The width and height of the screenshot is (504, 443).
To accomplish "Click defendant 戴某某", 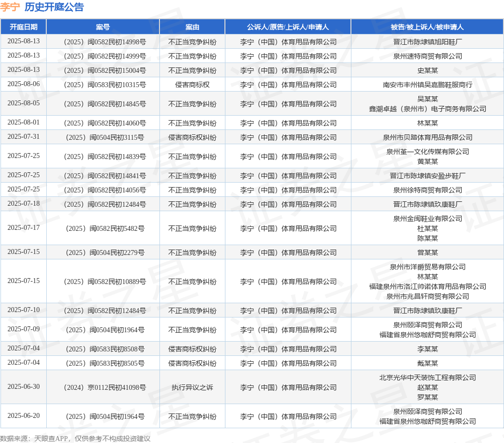I will point(428,363).
